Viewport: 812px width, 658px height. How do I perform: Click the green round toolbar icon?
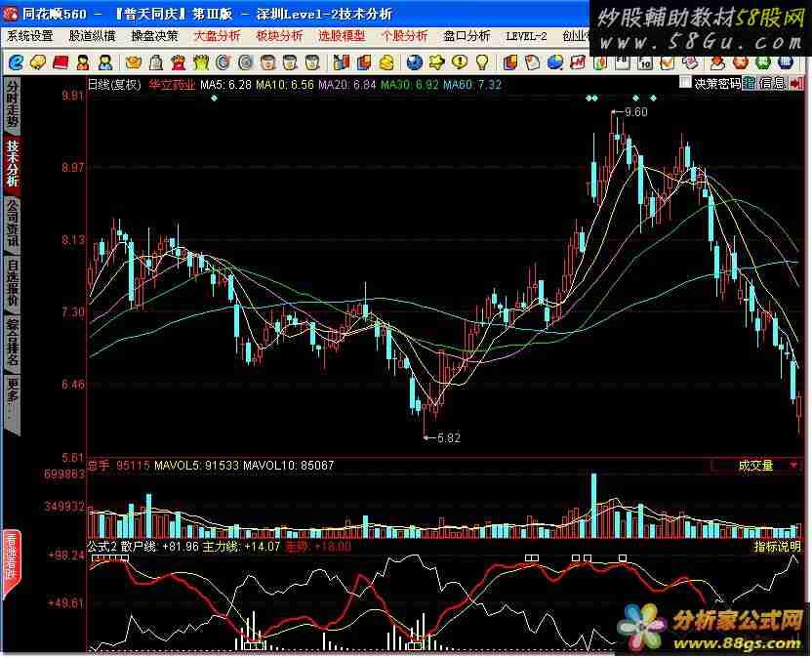pos(763,63)
